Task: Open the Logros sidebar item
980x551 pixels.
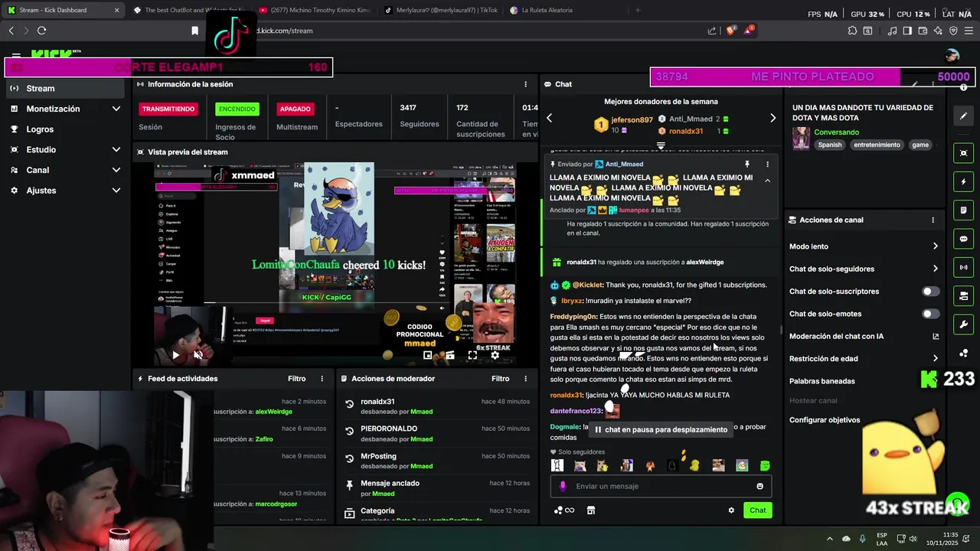Action: [65, 129]
